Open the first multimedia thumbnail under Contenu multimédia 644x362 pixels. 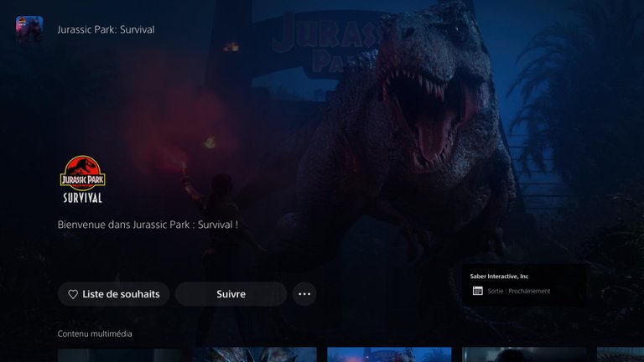[x=120, y=355]
